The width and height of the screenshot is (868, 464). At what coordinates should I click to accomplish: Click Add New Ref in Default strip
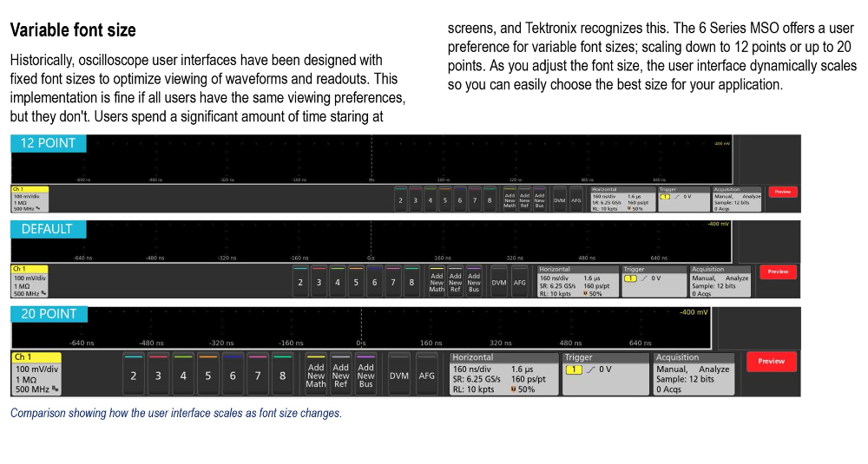pos(455,282)
